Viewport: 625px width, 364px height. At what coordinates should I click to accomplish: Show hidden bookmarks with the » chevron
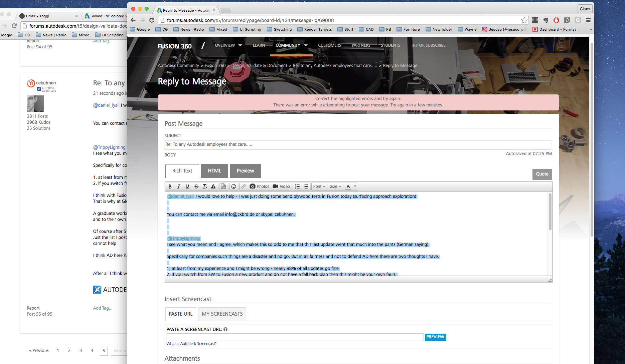(590, 29)
